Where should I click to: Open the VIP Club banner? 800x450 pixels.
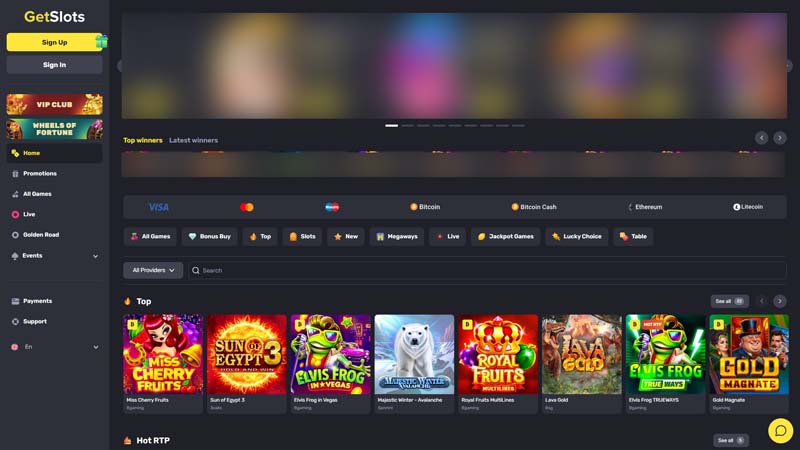point(54,105)
